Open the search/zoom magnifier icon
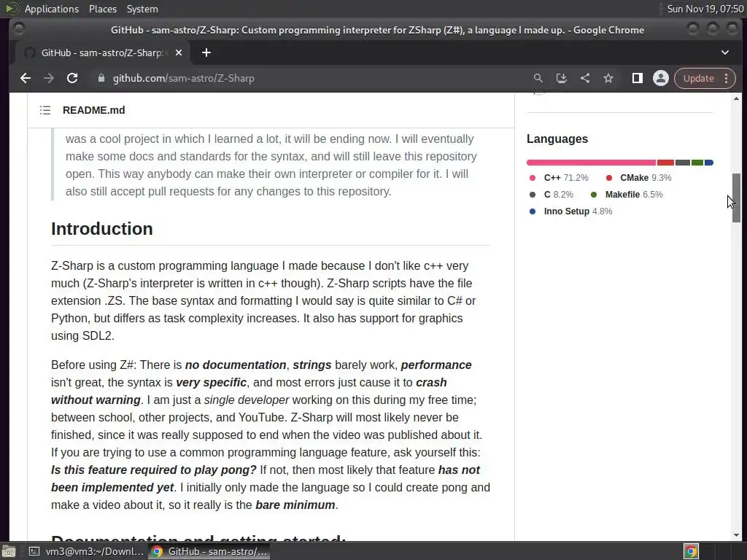747x560 pixels. point(538,78)
